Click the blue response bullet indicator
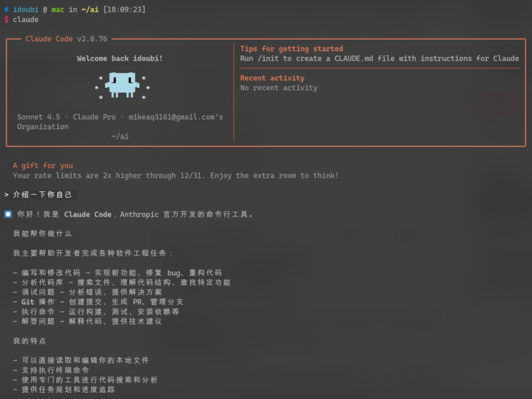This screenshot has height=399, width=532. click(8, 214)
